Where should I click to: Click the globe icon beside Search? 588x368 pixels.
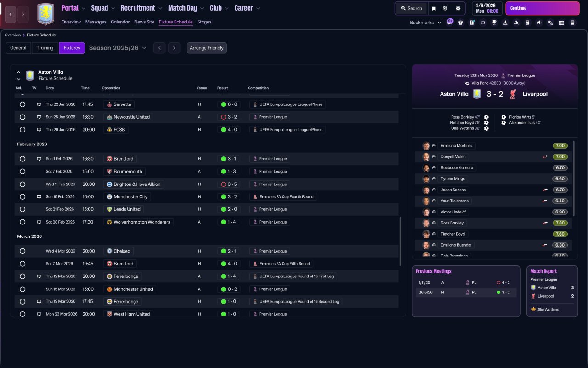[445, 8]
